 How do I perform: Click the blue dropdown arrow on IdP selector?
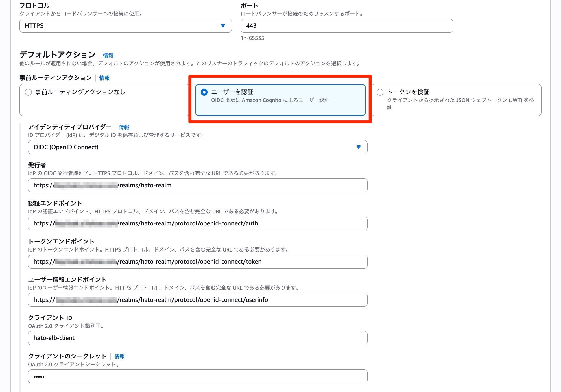(358, 147)
